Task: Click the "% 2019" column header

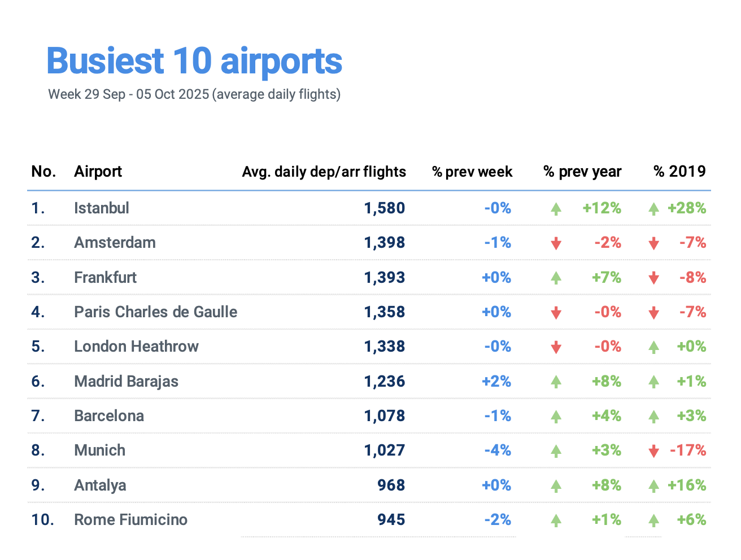Action: click(679, 172)
